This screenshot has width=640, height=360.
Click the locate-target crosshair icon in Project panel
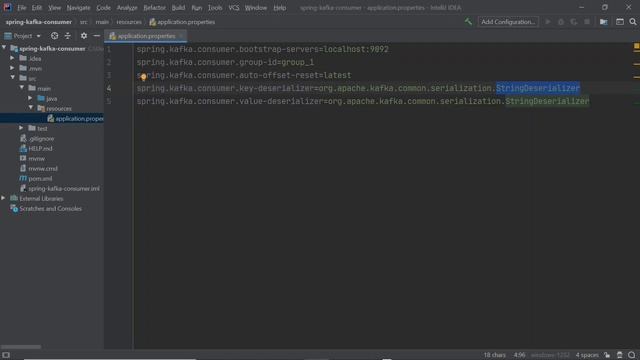coord(54,36)
